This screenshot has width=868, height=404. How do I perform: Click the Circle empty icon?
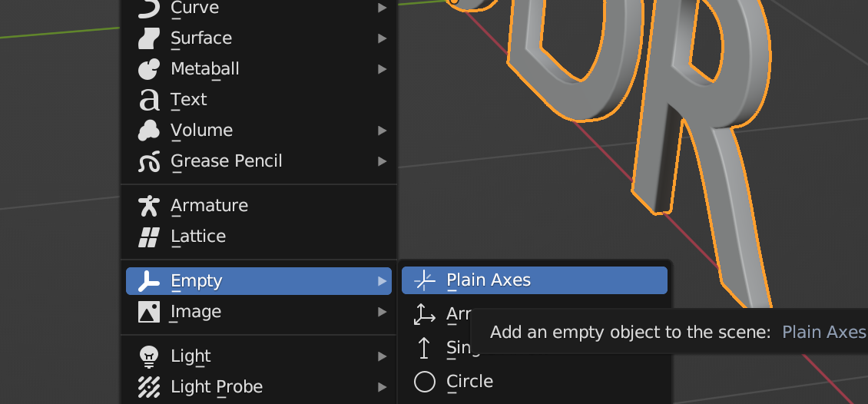click(425, 382)
